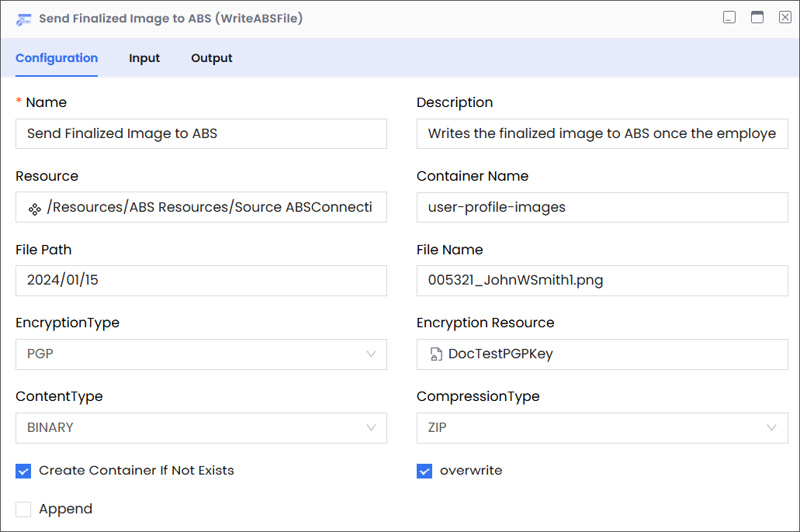Open the EncryptionType dropdown showing PGP
The height and width of the screenshot is (532, 800).
pos(201,354)
